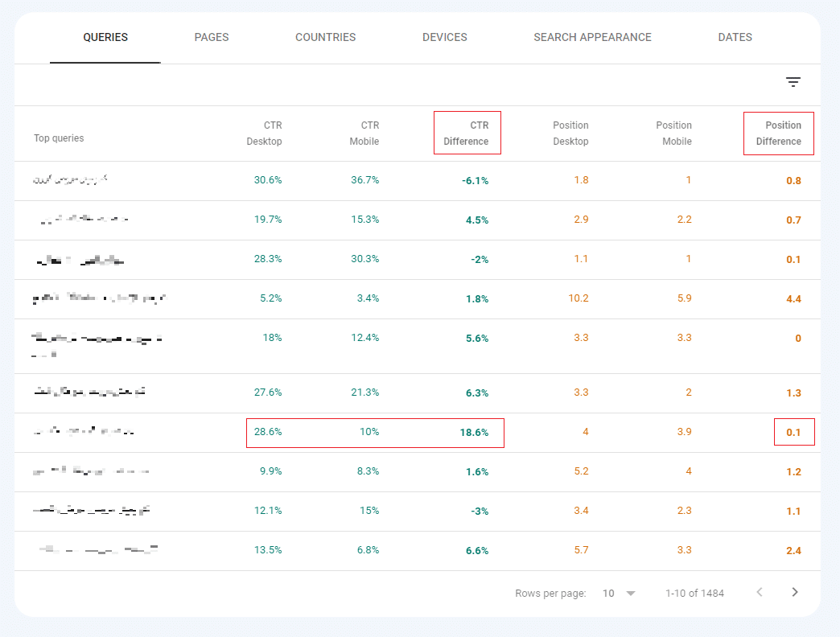The height and width of the screenshot is (637, 840).
Task: Click the Top queries column header
Action: point(59,138)
